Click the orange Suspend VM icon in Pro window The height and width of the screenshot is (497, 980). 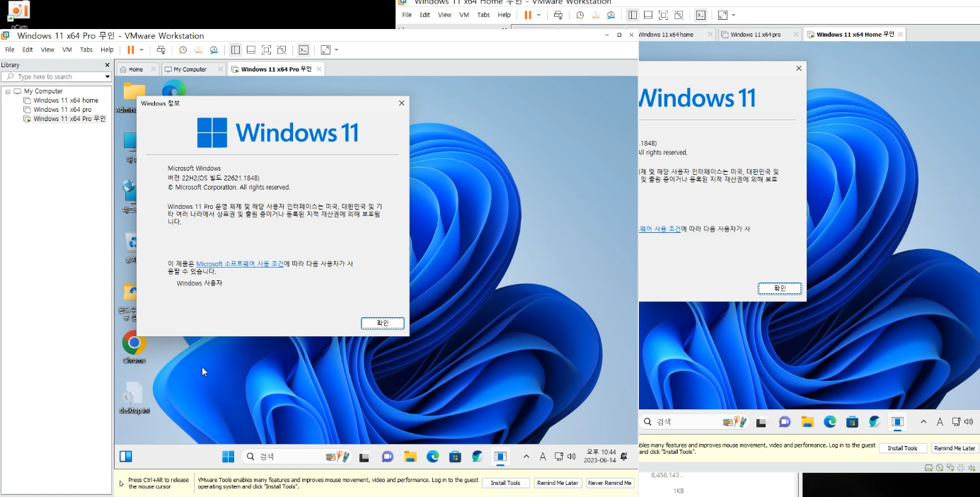131,50
